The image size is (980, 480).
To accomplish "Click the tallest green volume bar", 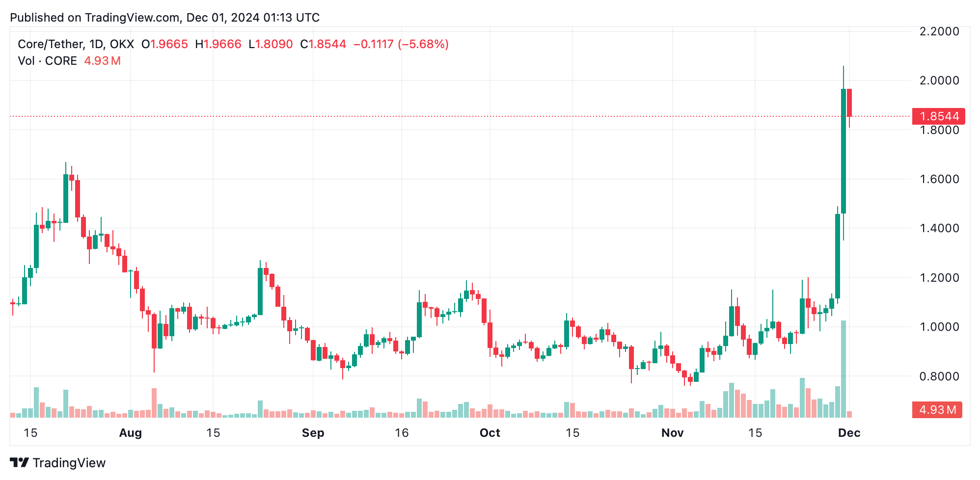I will (844, 369).
